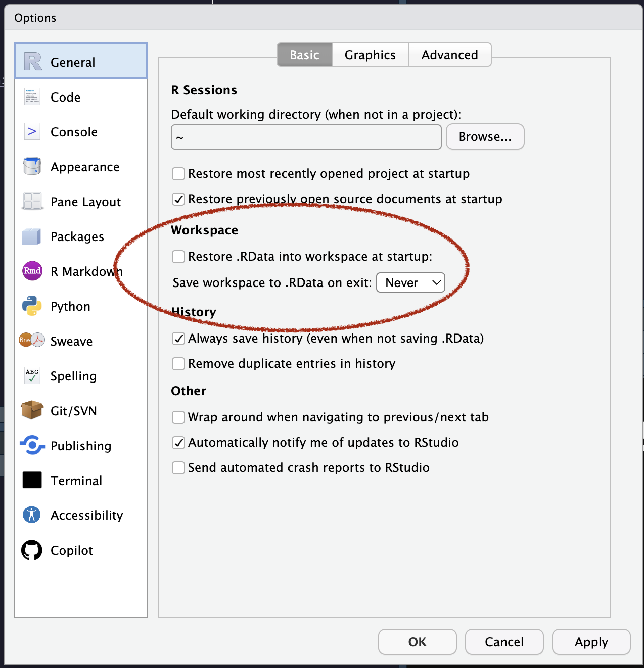Open the Accessibility icon
Image resolution: width=644 pixels, height=668 pixels.
point(32,515)
